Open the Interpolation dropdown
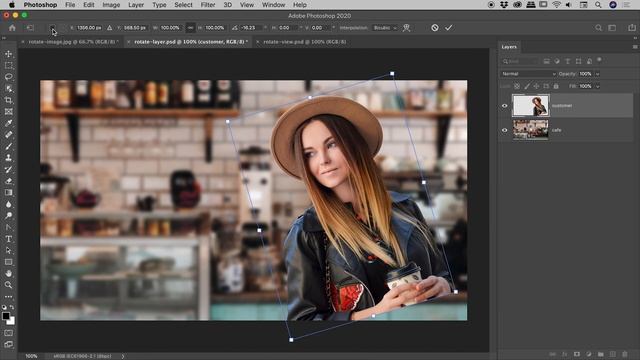Viewport: 640px width, 360px height. [x=385, y=28]
